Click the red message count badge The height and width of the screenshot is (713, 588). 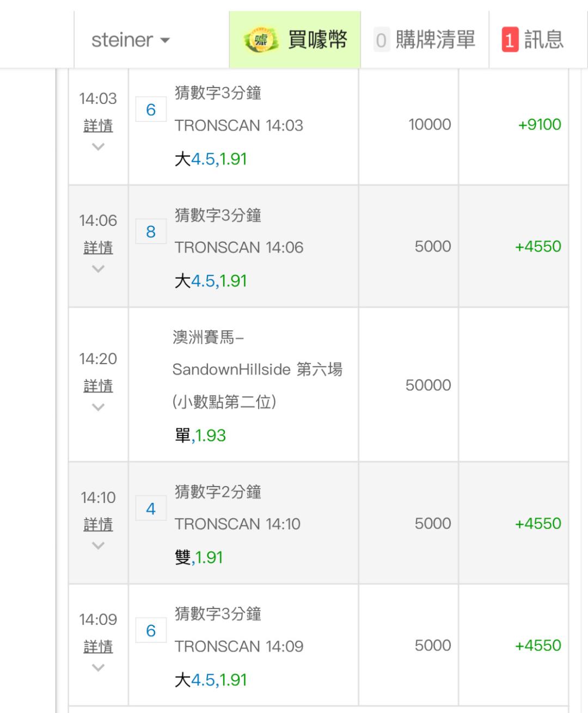tap(510, 40)
